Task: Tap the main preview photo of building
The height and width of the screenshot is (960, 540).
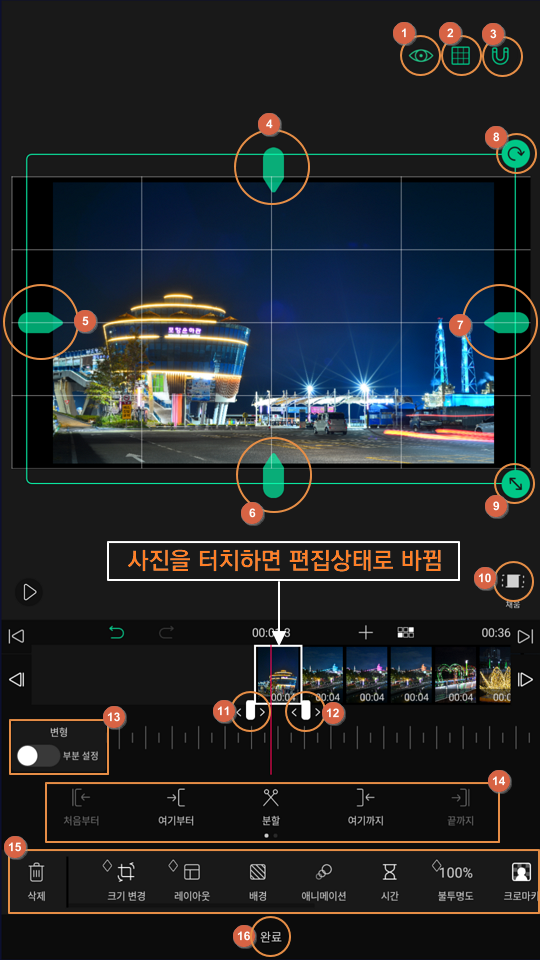Action: [x=273, y=322]
